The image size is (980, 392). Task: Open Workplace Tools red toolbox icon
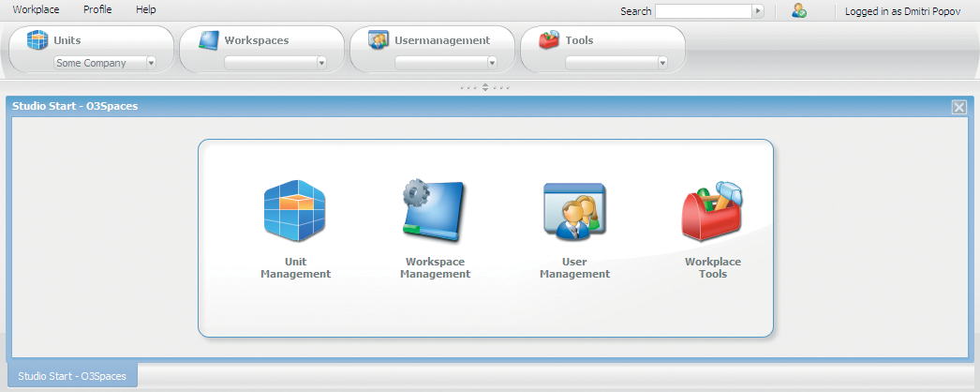click(712, 211)
